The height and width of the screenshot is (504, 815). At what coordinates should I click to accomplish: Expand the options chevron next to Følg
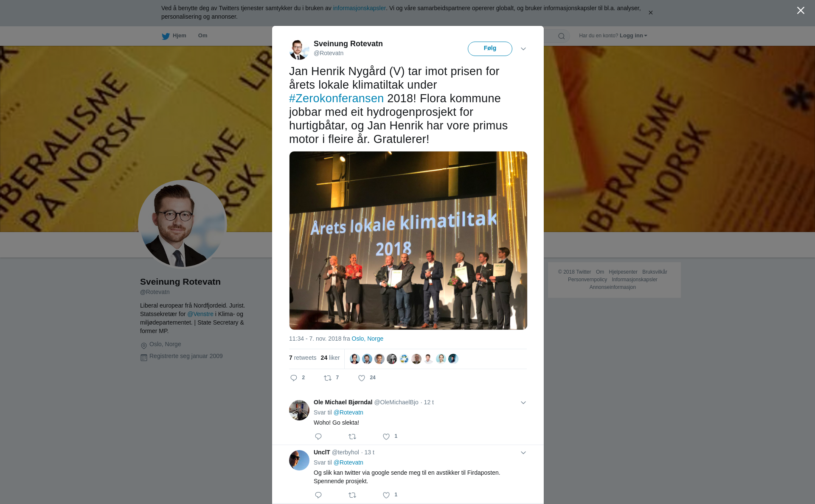point(523,49)
